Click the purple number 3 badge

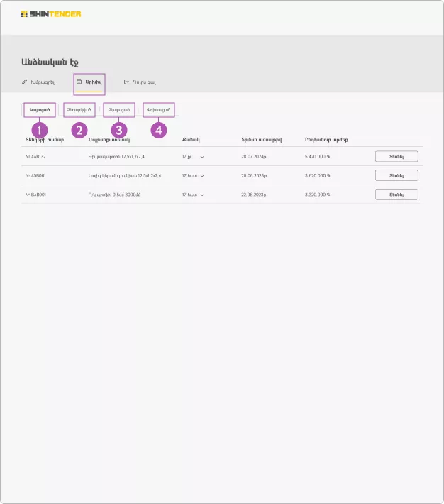tap(119, 130)
